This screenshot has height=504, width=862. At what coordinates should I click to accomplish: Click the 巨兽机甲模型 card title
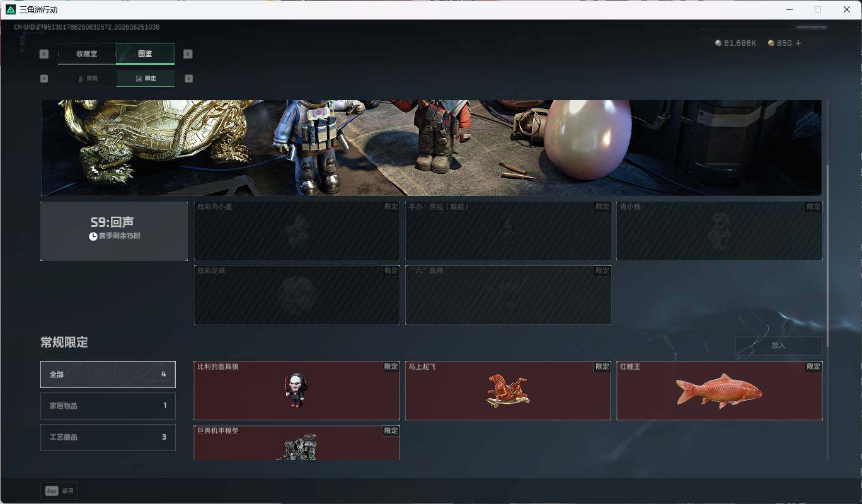tap(218, 431)
